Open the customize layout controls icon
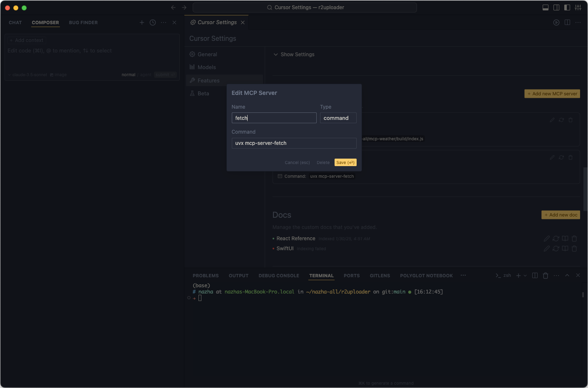Image resolution: width=588 pixels, height=388 pixels. click(578, 7)
